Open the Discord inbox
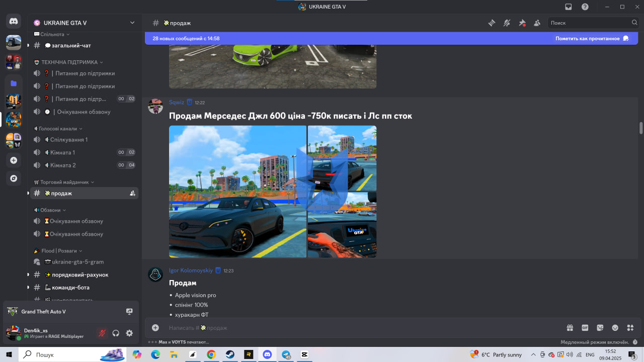Screen dimensions: 644x362 [x=569, y=7]
